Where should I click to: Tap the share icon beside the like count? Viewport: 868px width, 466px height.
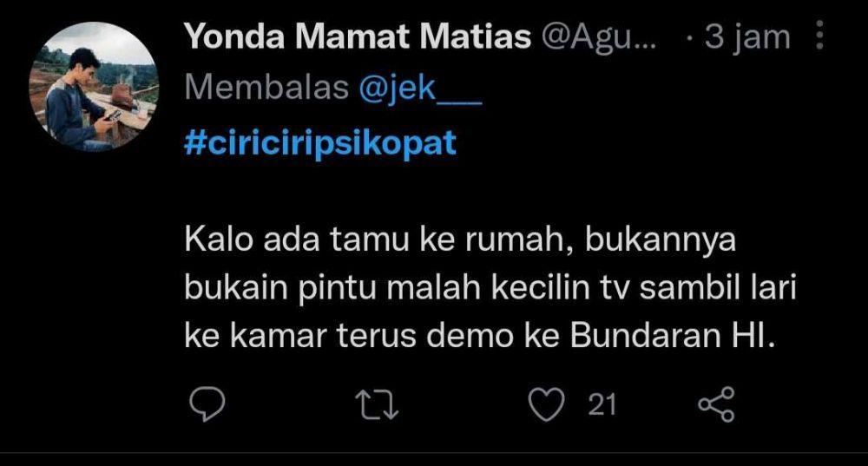(716, 404)
